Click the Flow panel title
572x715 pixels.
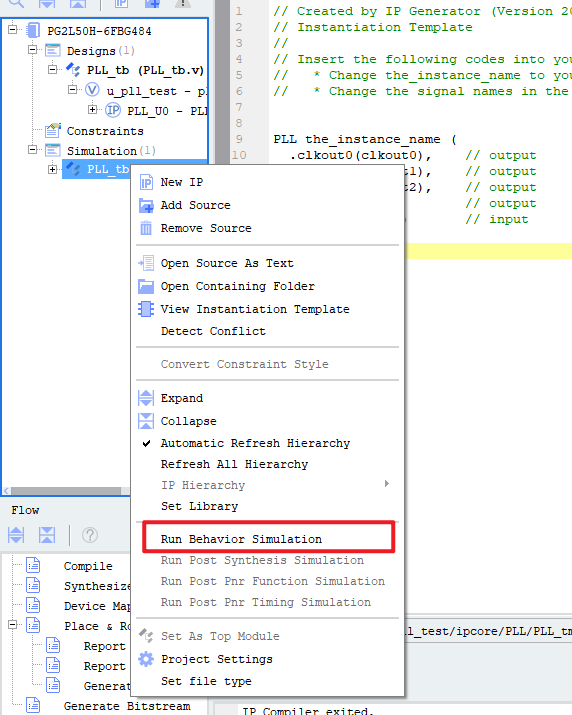pyautogui.click(x=25, y=510)
